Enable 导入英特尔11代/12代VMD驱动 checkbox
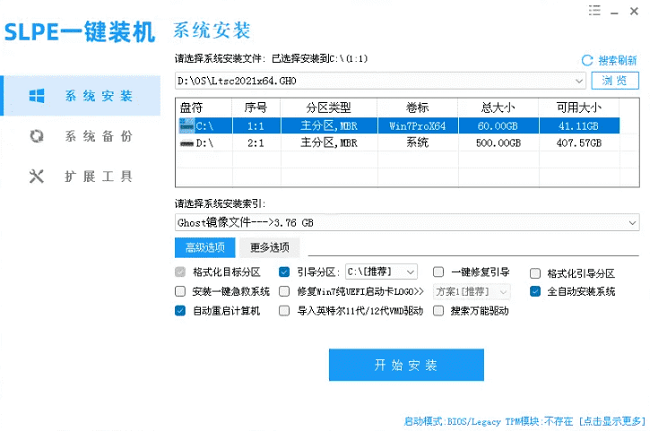 click(284, 310)
